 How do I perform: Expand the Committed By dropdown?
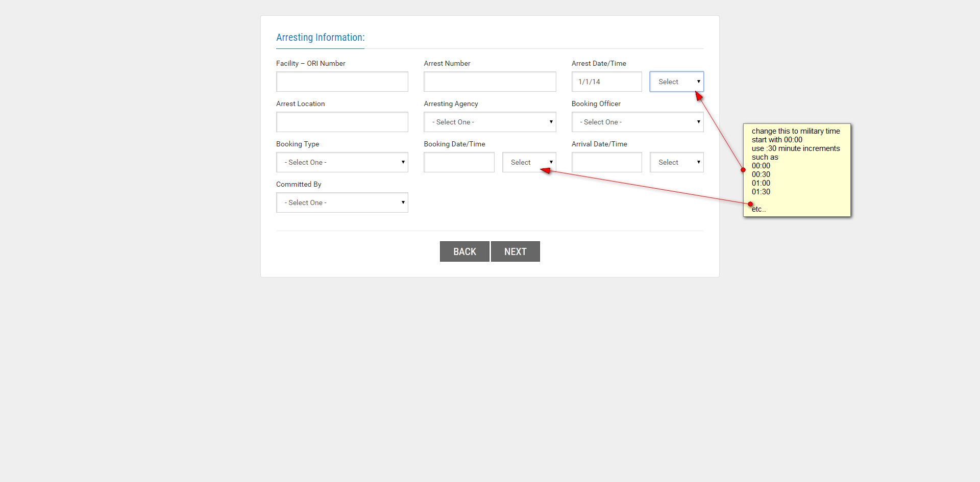coord(342,202)
